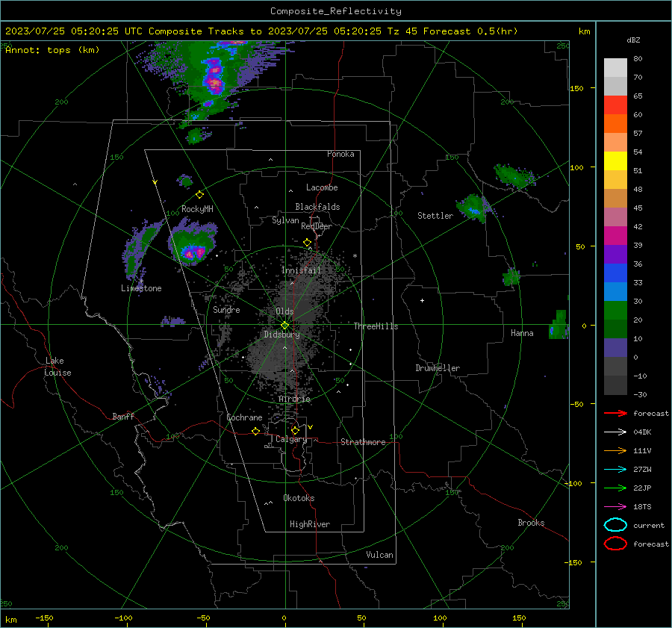Click yellow diamond marker above Calgary label
The image size is (672, 628).
[x=295, y=430]
